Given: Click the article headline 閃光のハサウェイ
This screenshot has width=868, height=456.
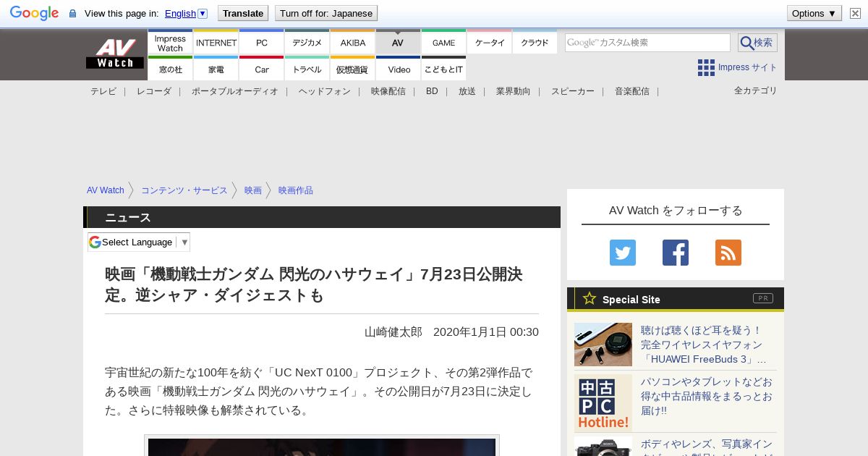Looking at the screenshot, I should [x=314, y=284].
